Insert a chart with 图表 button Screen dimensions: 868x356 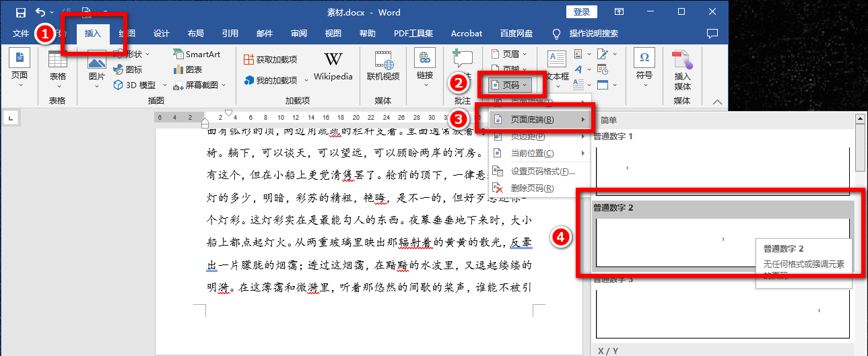click(x=188, y=69)
